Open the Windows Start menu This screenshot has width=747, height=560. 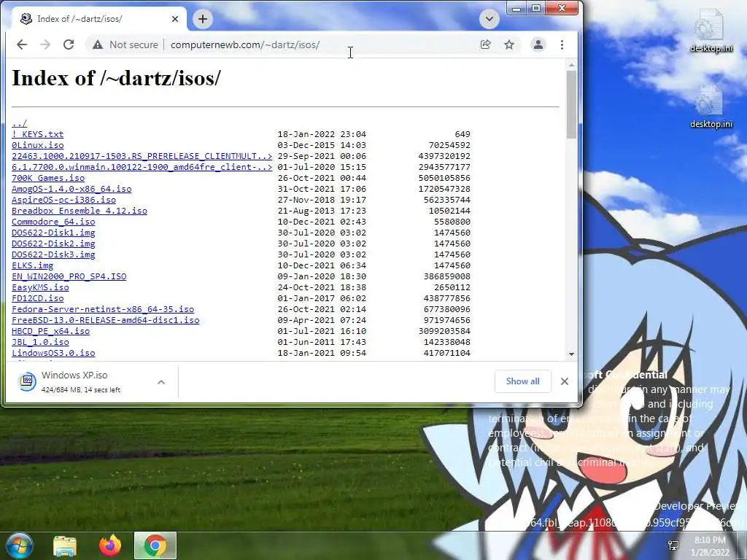click(19, 545)
